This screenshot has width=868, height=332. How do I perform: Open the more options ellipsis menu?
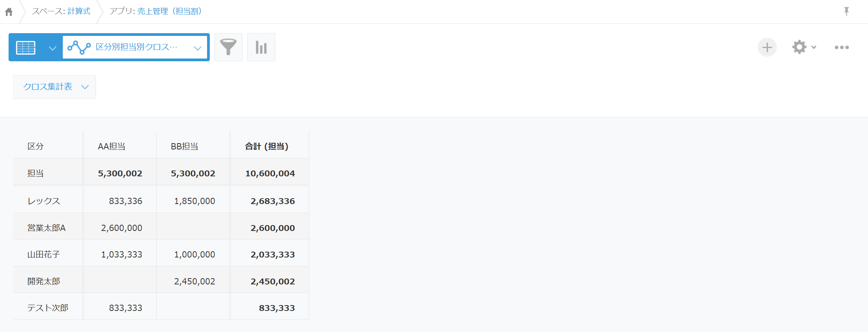(x=842, y=47)
